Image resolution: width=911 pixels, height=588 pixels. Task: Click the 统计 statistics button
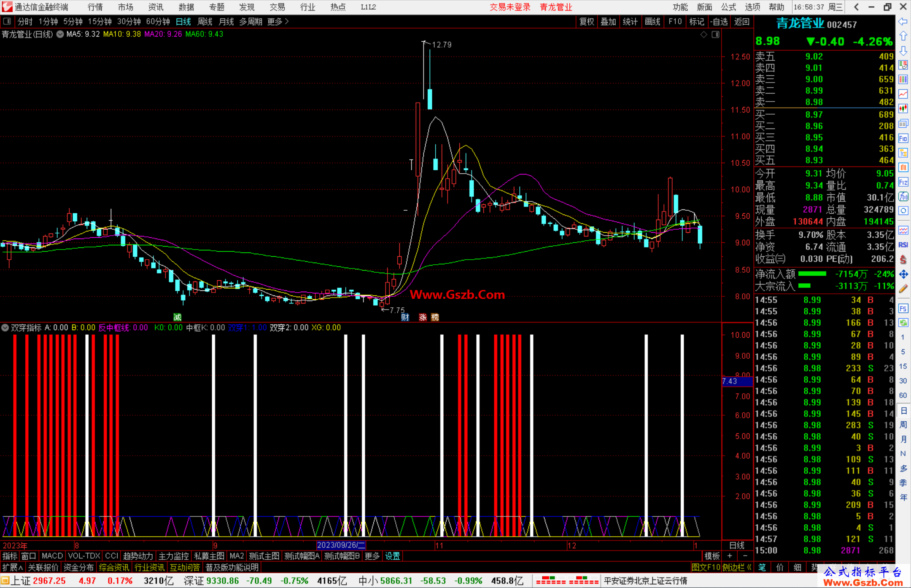pos(630,21)
